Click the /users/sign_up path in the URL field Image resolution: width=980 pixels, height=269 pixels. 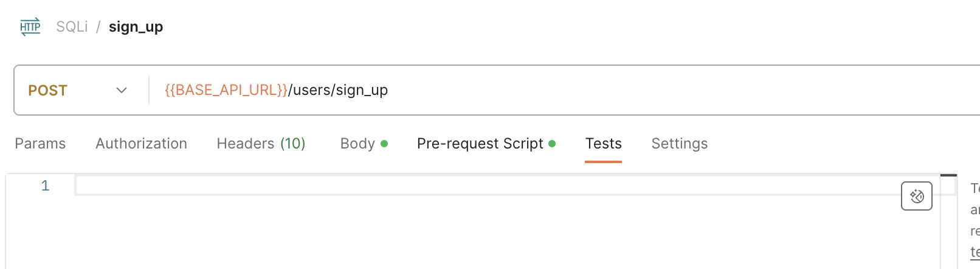[338, 90]
